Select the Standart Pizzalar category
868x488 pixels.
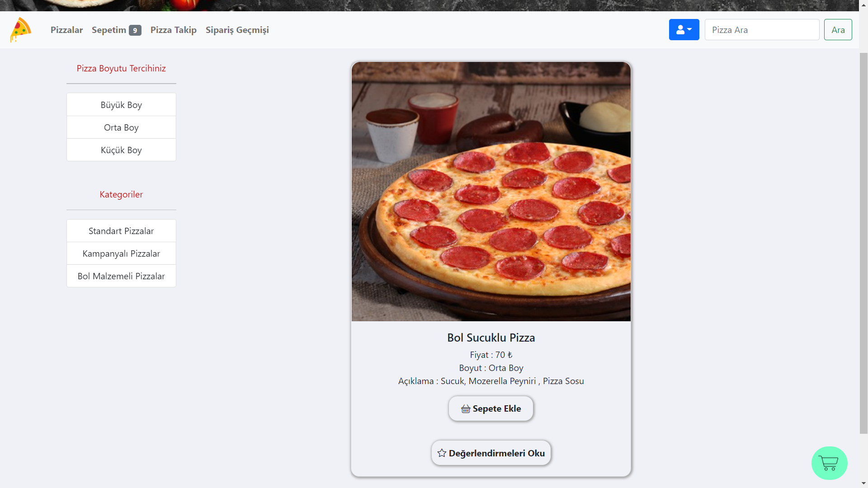coord(121,231)
